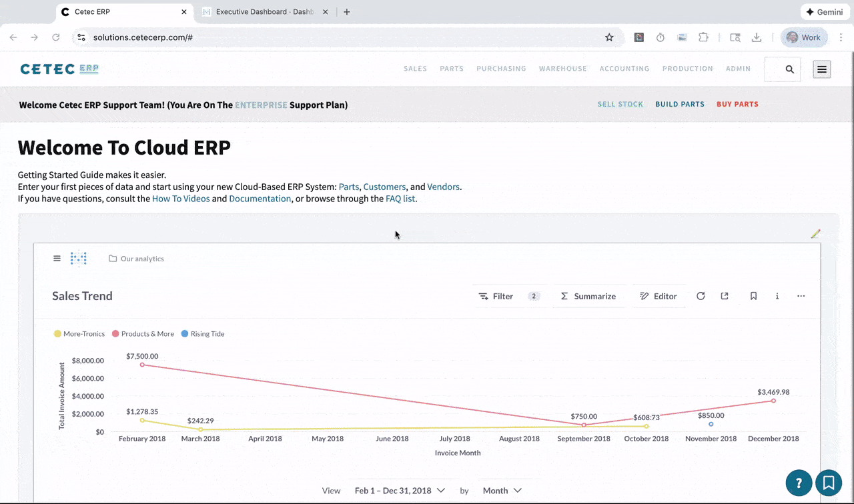Viewport: 854px width, 504px height.
Task: Open the search magnifier in the header
Action: tap(789, 69)
